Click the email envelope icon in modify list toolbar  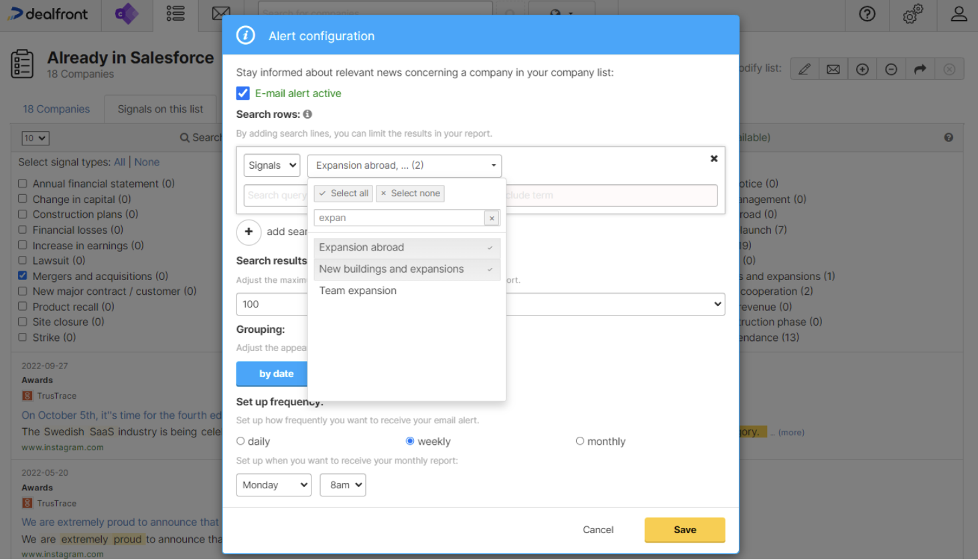[x=833, y=68]
